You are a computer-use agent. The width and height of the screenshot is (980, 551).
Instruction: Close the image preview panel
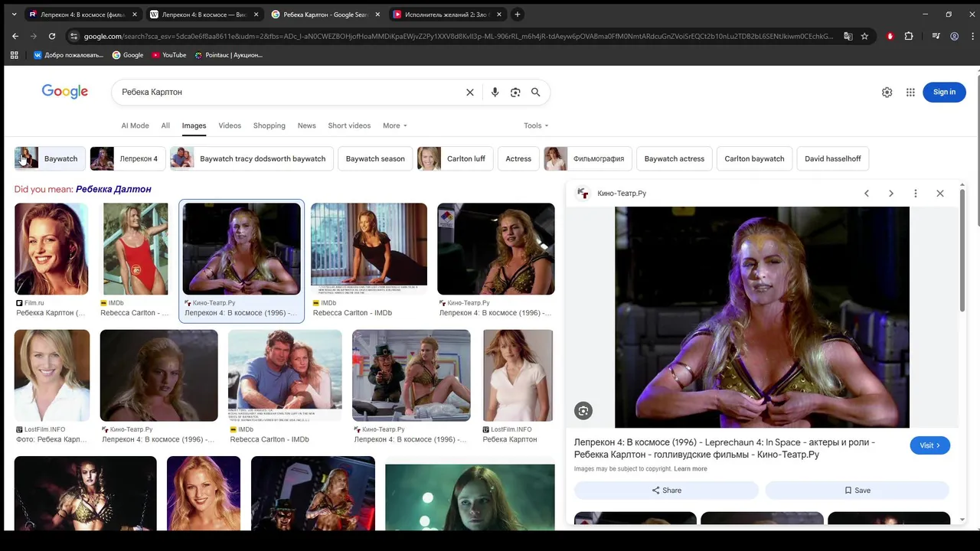coord(940,194)
